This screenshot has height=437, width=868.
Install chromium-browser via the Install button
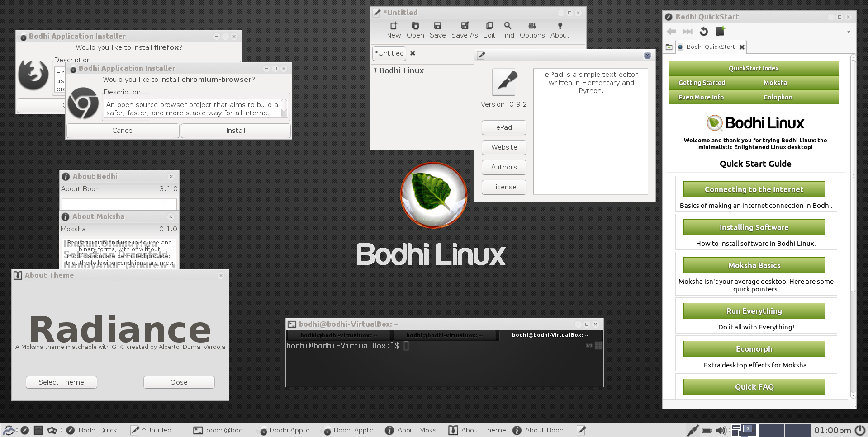tap(235, 130)
